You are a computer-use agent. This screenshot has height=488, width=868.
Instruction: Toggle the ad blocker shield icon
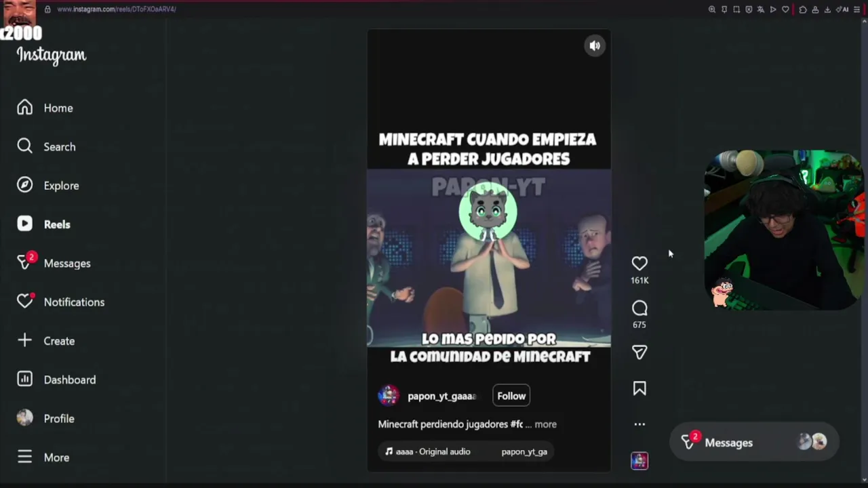(x=749, y=9)
